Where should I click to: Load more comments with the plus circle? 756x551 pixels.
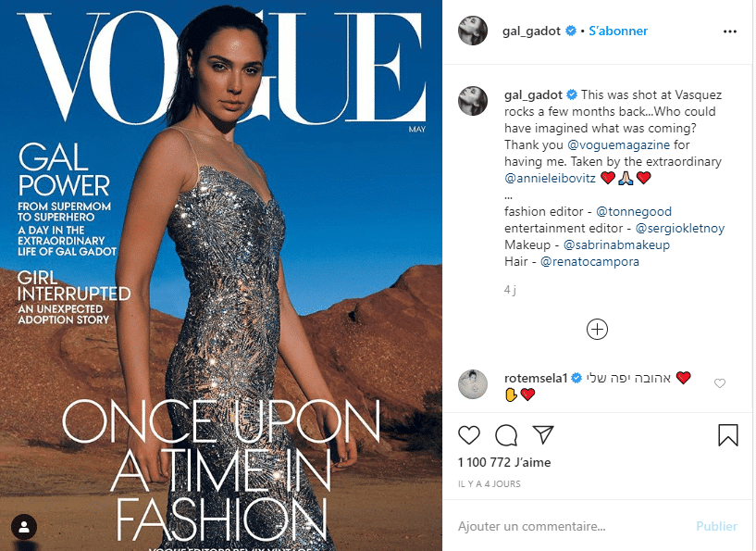[597, 330]
